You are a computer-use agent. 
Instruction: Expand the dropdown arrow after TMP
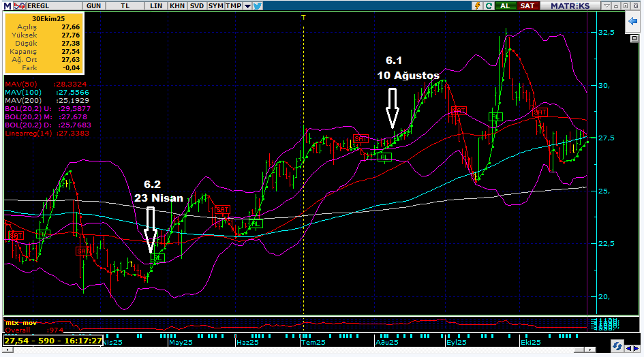[x=247, y=5]
